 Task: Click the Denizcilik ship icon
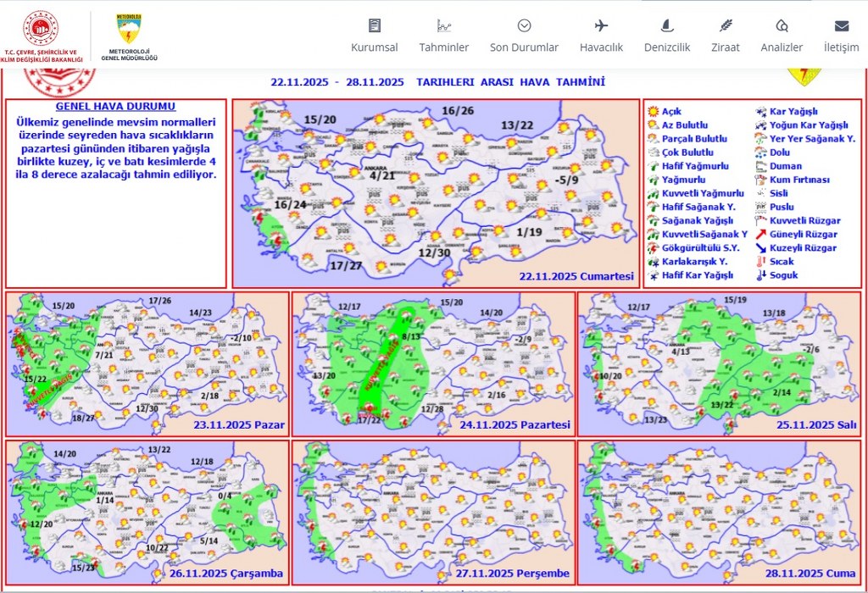pos(666,25)
